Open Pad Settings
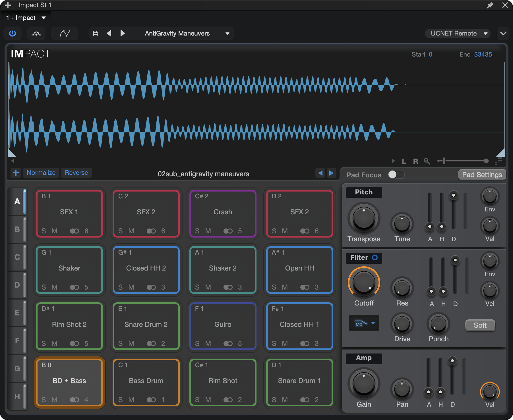Viewport: 513px width, 420px height. 482,175
